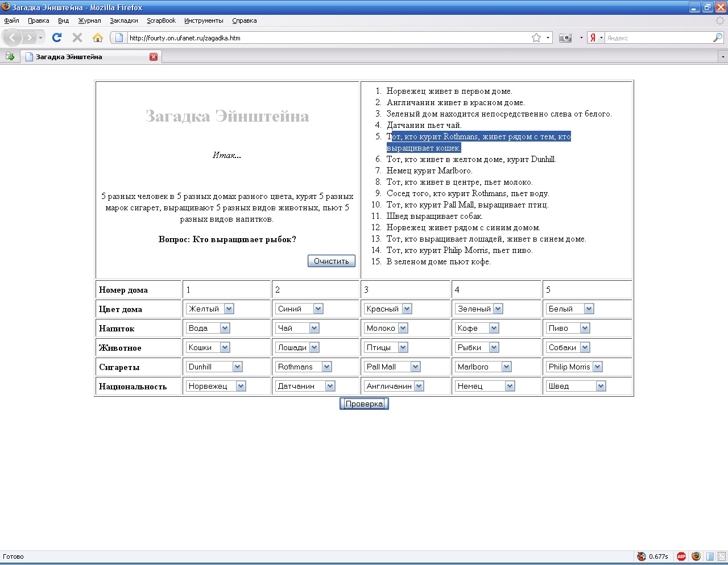Click the Яндекс search input field
Image resolution: width=728 pixels, height=565 pixels.
tap(657, 38)
